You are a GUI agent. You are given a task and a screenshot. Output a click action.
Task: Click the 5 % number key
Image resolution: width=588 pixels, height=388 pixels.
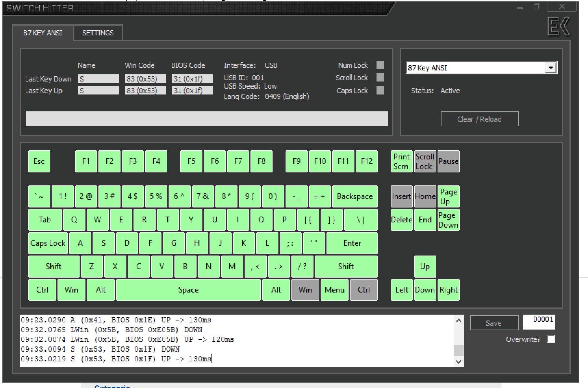(156, 196)
